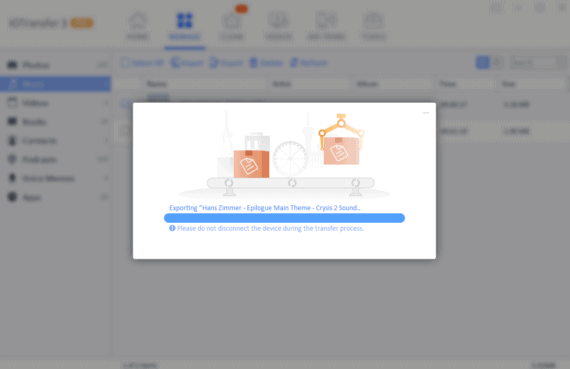Screen dimensions: 570x369
Task: Switch to the blue list view icon
Action: point(483,63)
